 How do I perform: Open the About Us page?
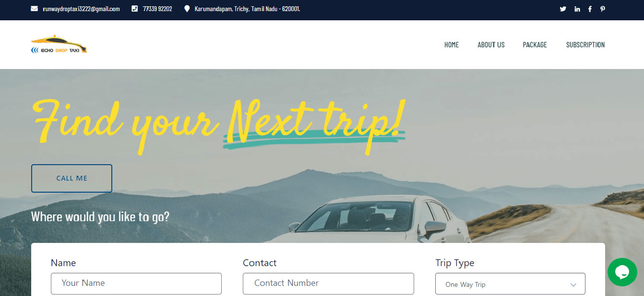[491, 45]
